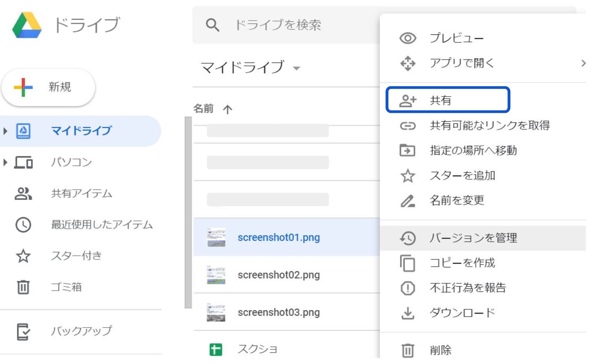Open 最近使用したアイテム in the sidebar
Screen dimensions: 607x364
(x=101, y=225)
